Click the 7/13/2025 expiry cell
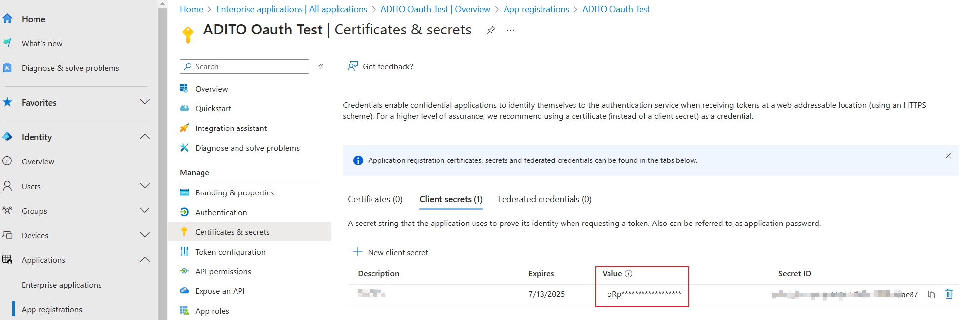Viewport: 980px width, 320px height. coord(546,294)
